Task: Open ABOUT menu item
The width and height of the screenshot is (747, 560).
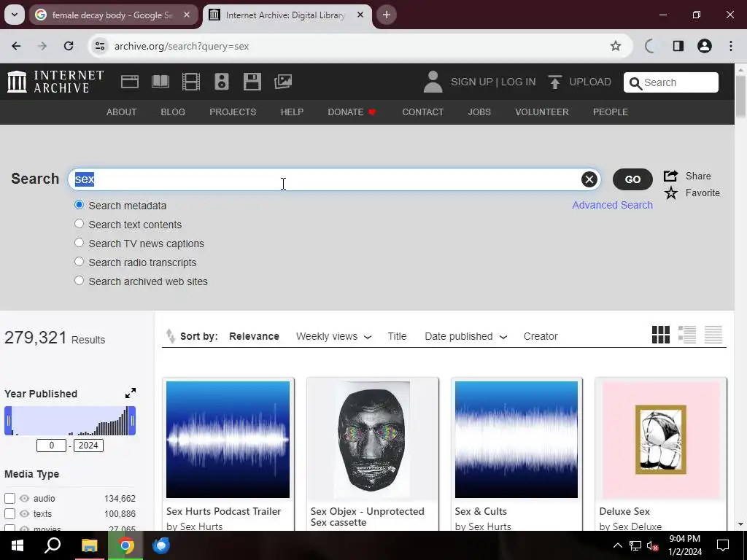Action: click(122, 112)
